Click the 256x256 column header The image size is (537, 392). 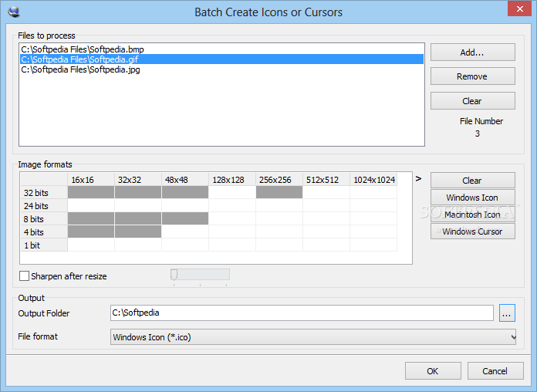279,180
